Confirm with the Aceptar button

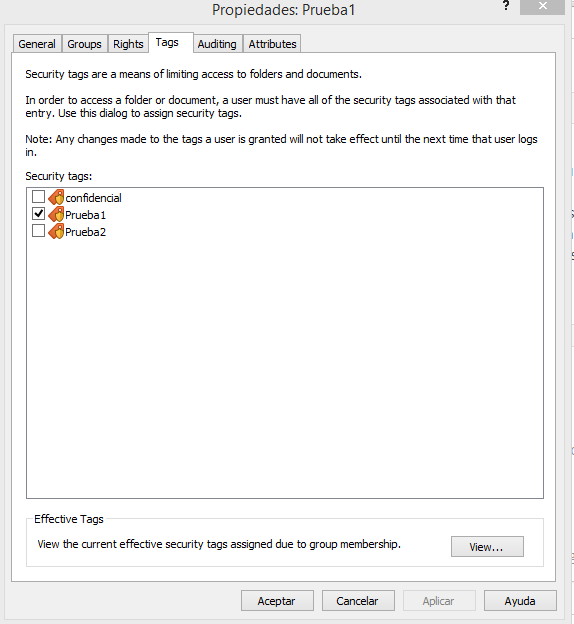point(277,601)
